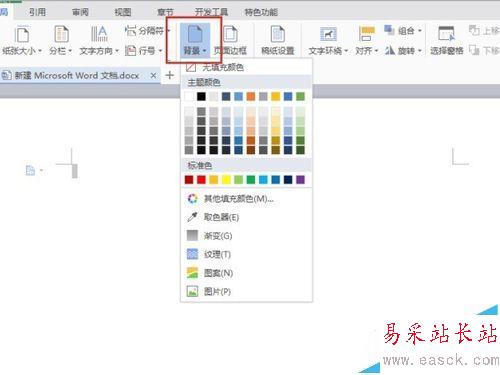Expand the 旋转 dropdown arrow
This screenshot has height=375, width=500.
pos(420,51)
